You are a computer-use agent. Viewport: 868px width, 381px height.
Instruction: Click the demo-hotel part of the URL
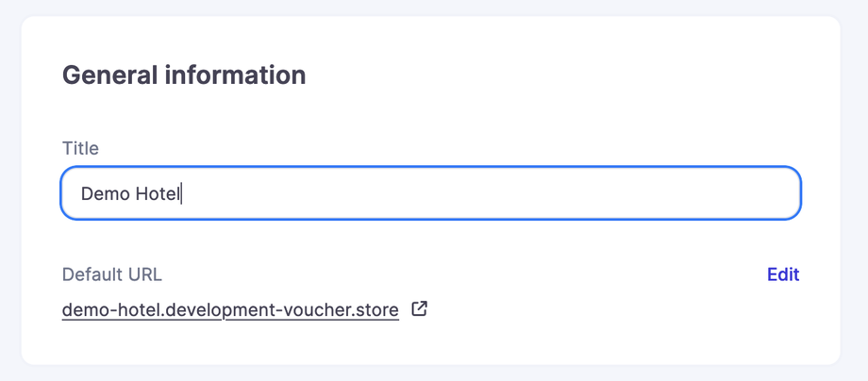point(105,309)
